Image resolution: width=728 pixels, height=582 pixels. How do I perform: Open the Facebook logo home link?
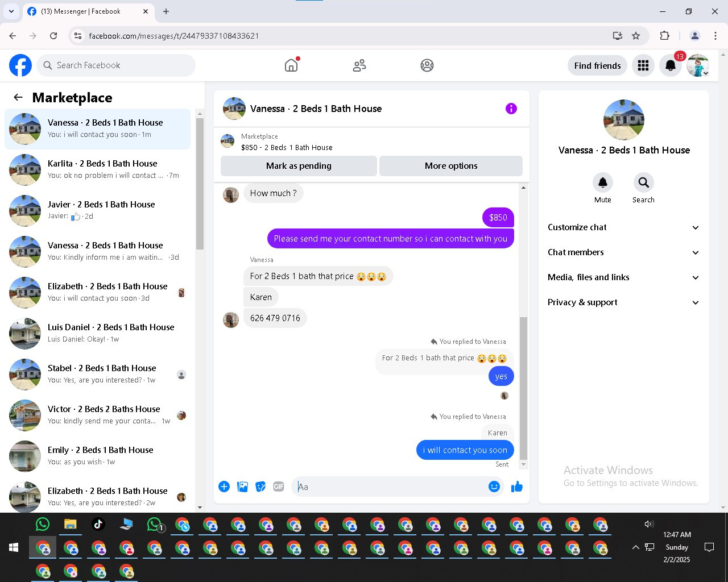tap(20, 65)
